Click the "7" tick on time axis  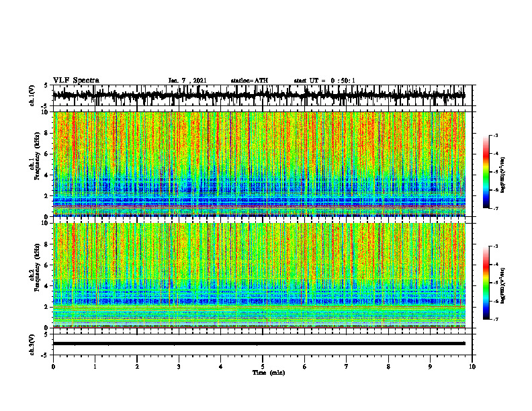point(347,367)
